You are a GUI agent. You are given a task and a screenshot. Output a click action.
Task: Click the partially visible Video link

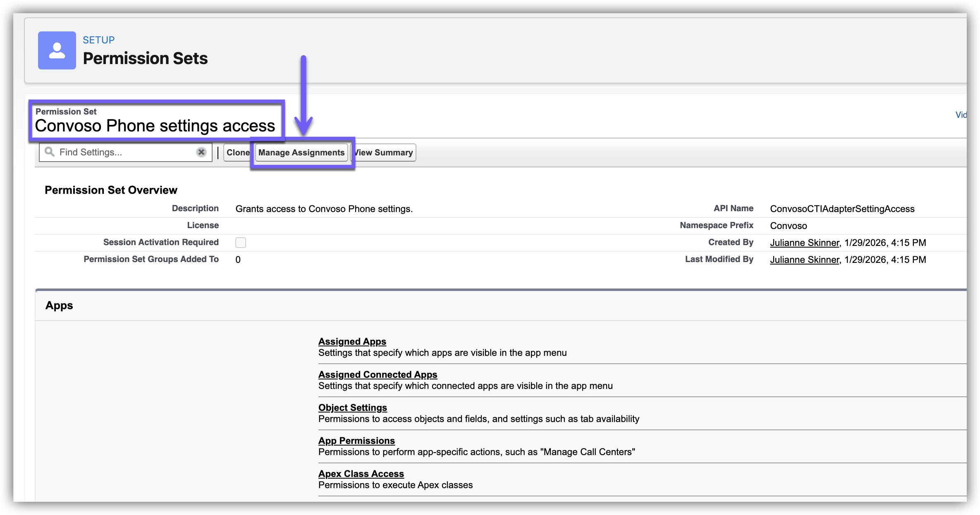pyautogui.click(x=961, y=115)
